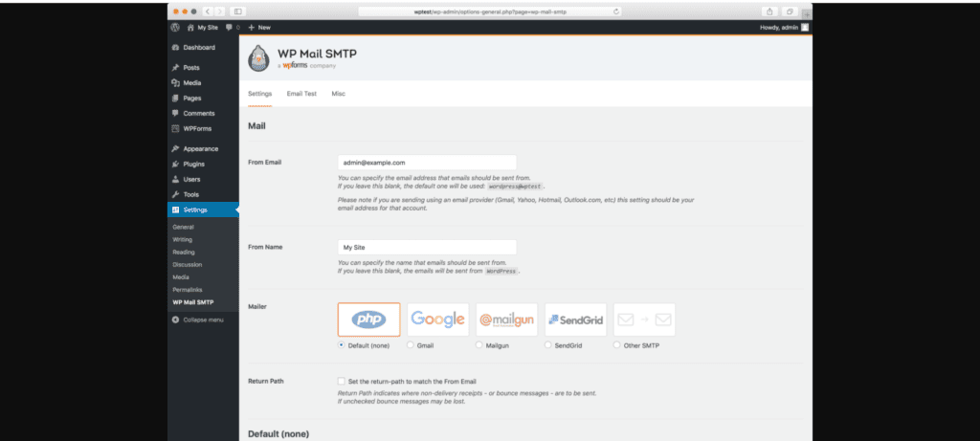Select the Google mailer logo card
The width and height of the screenshot is (980, 441).
point(438,320)
